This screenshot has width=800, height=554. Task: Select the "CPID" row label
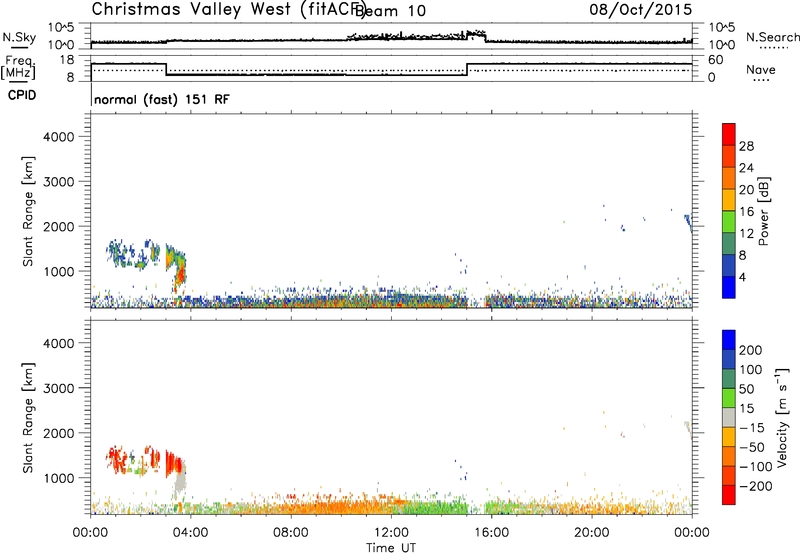pos(22,95)
